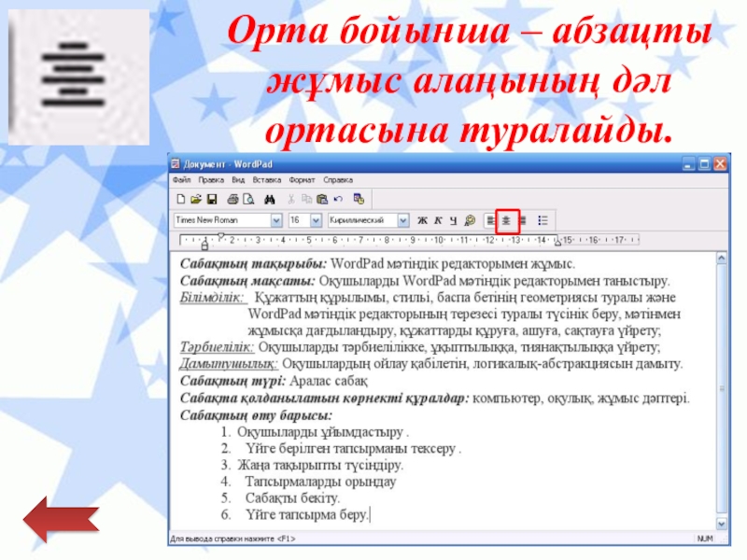Click the large center-align icon picture
This screenshot has height=560, width=747.
79,77
